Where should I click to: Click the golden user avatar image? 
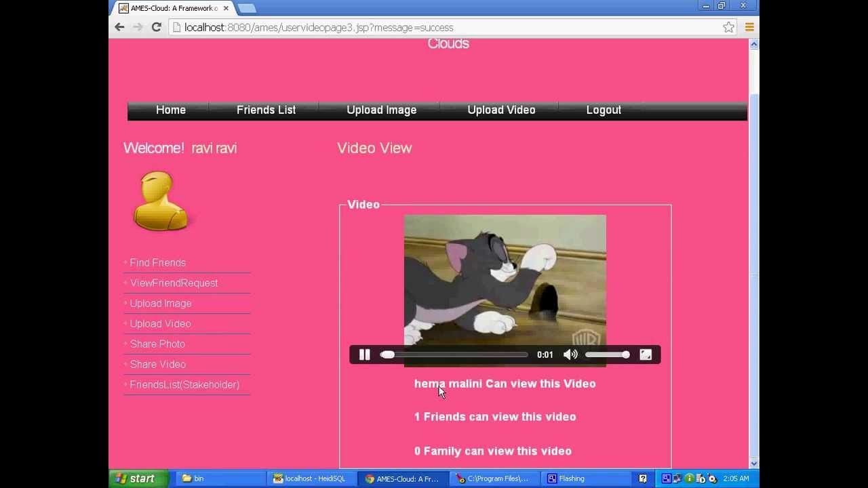click(163, 201)
